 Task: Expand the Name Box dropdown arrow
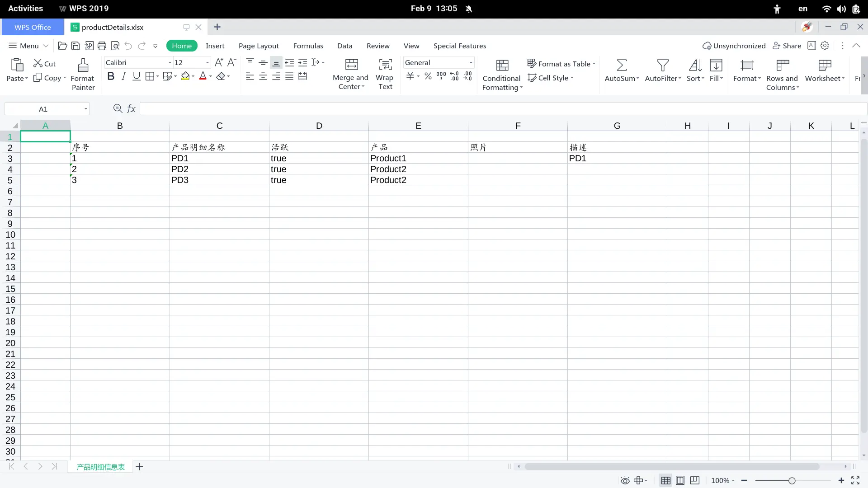coord(85,109)
